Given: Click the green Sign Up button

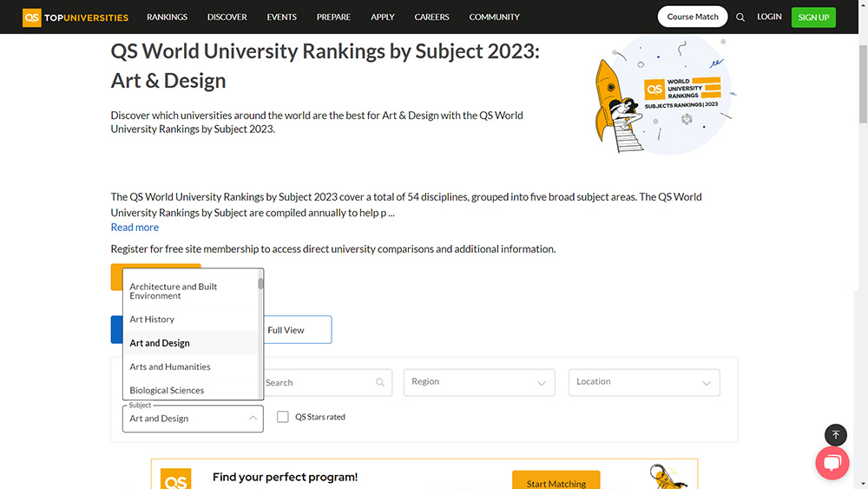Looking at the screenshot, I should point(813,17).
